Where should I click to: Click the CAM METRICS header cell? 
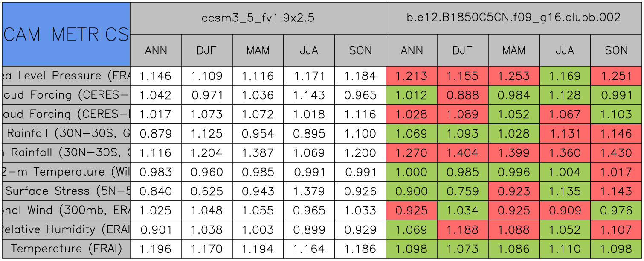tap(66, 34)
